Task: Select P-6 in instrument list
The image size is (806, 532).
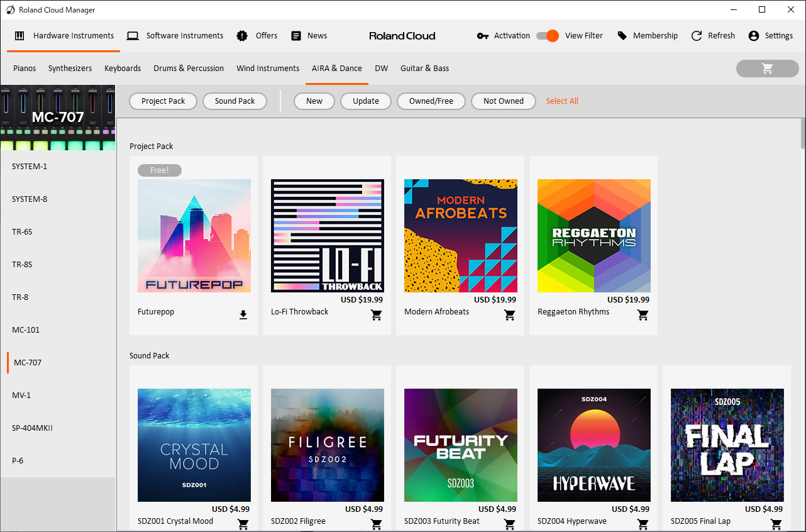Action: pyautogui.click(x=58, y=461)
